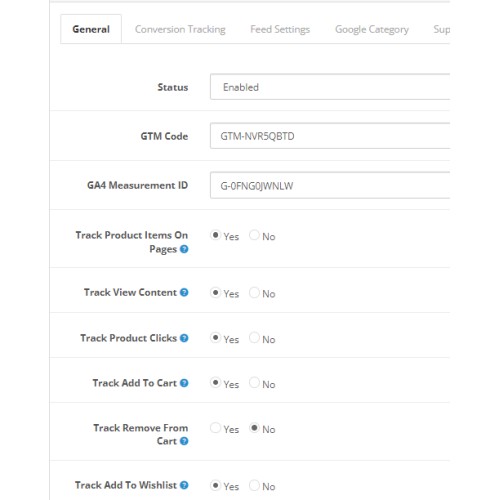Click the Track Add To Cart help icon
This screenshot has height=500, width=500.
tap(184, 383)
